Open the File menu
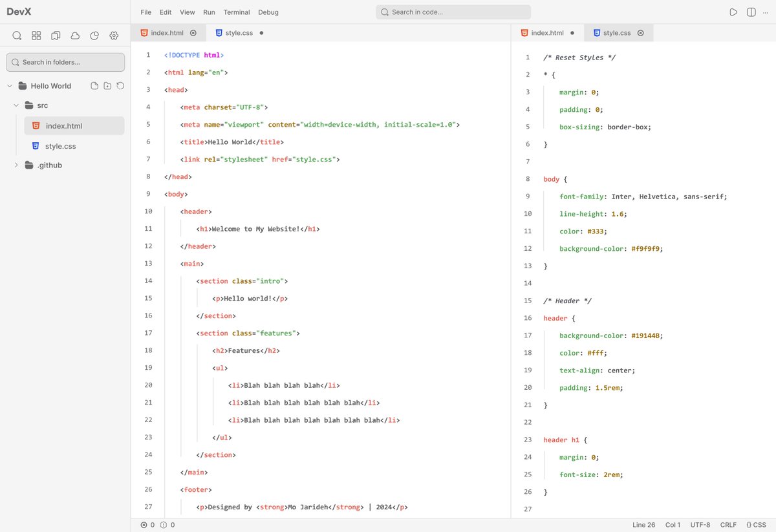The width and height of the screenshot is (776, 532). [x=146, y=12]
